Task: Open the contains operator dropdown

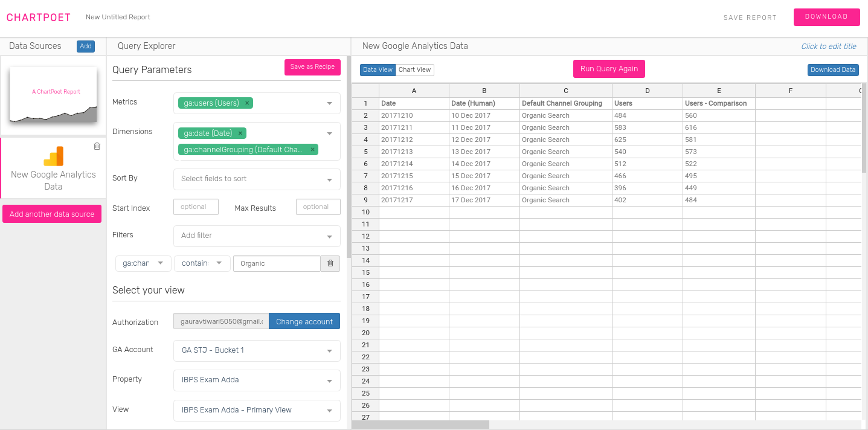Action: pos(202,263)
